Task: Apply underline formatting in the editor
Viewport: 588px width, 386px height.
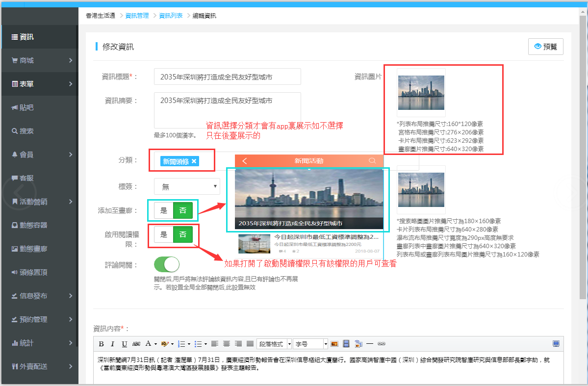Action: tap(124, 344)
